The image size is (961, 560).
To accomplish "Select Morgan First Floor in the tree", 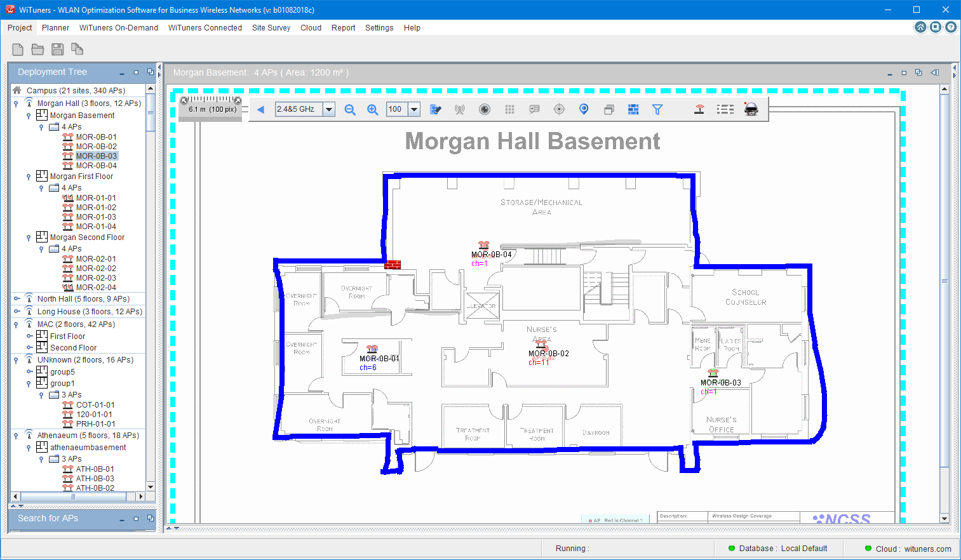I will click(x=81, y=177).
